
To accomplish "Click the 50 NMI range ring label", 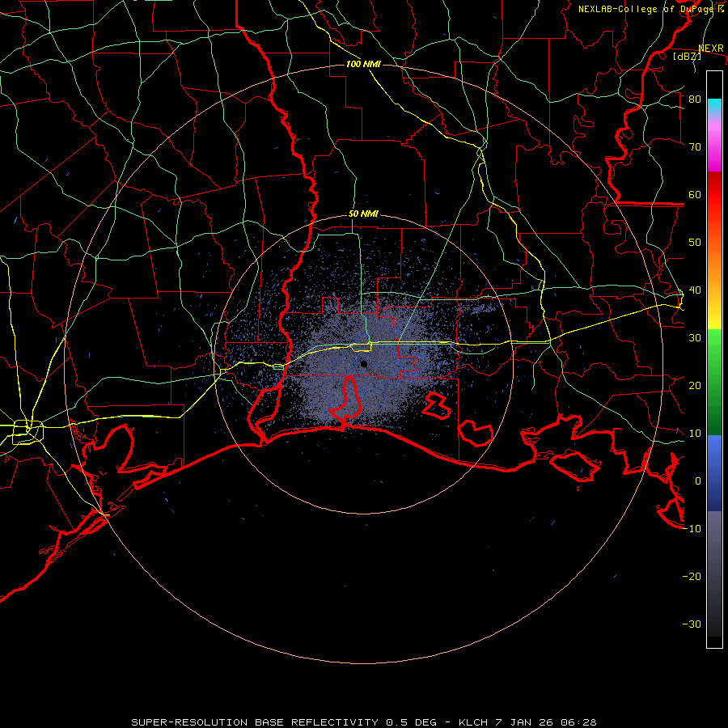I will point(363,214).
